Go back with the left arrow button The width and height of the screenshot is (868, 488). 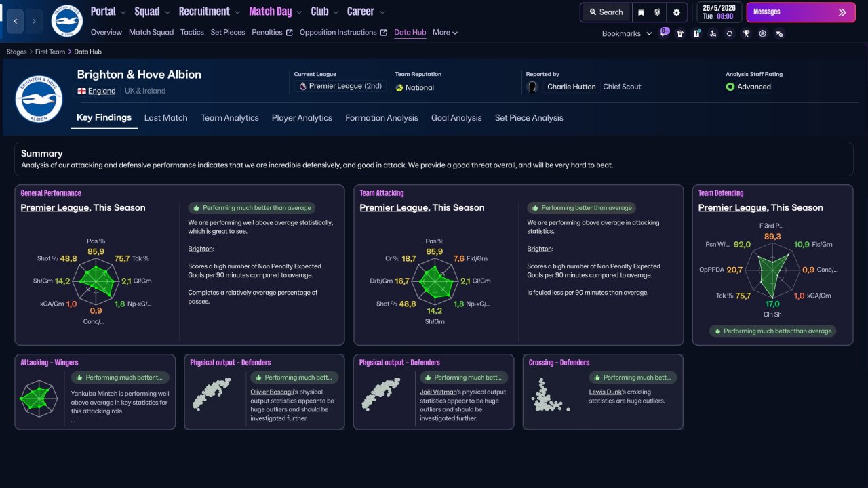coord(16,21)
